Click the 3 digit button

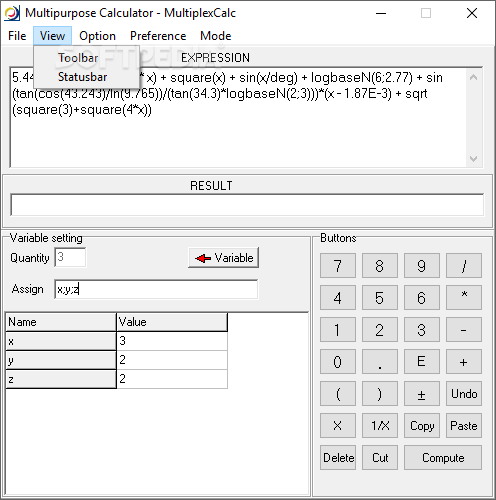pyautogui.click(x=422, y=330)
